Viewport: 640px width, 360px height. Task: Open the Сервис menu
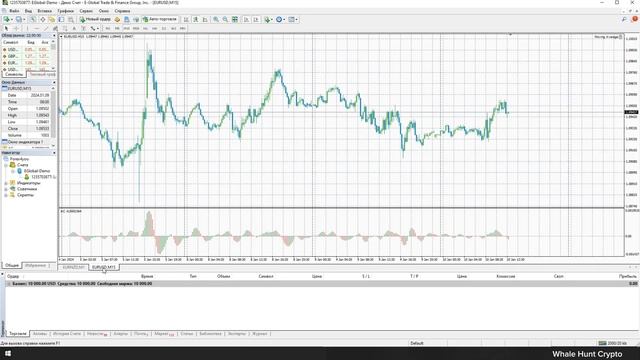(x=86, y=11)
